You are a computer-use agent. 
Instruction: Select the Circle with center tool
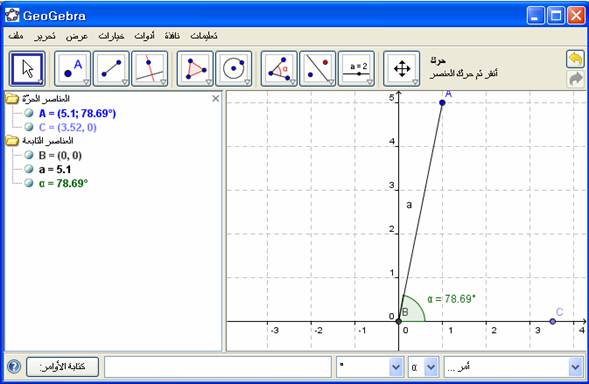click(234, 69)
